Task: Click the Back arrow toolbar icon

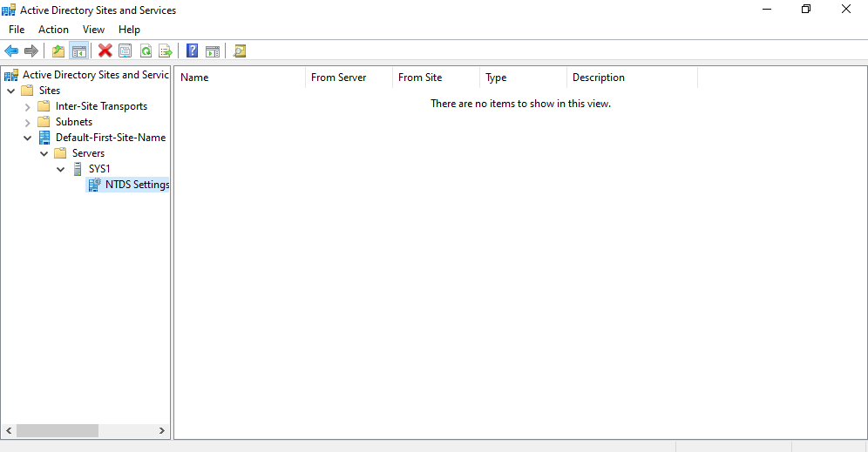Action: click(11, 51)
